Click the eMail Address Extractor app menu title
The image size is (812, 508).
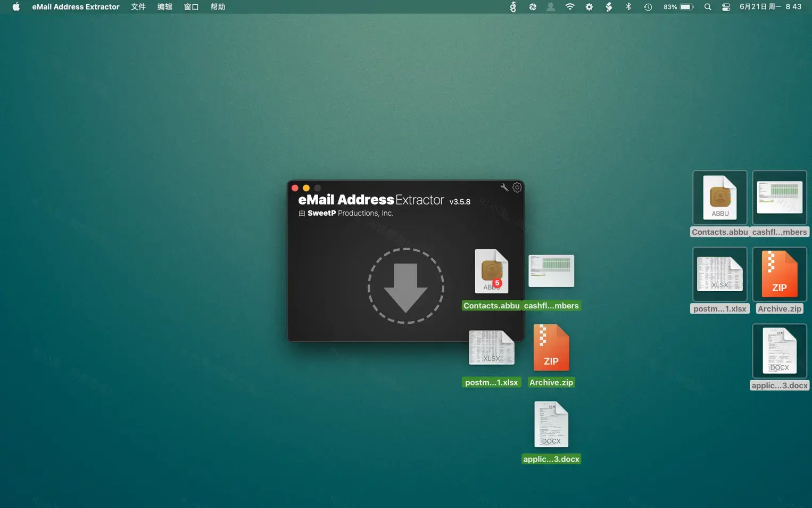76,7
